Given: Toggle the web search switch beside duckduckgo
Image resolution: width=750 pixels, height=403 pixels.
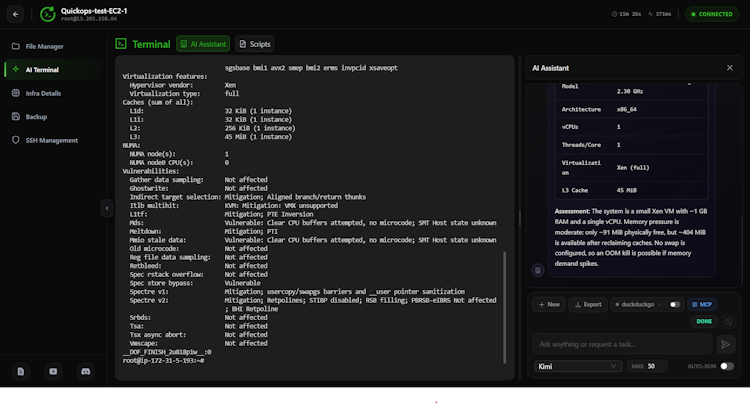Looking at the screenshot, I should [674, 305].
